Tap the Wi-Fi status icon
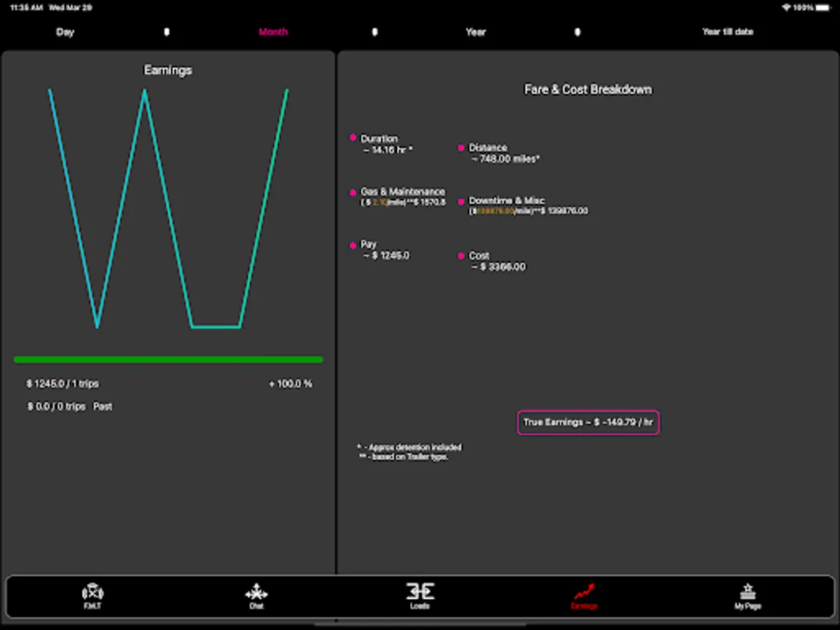The height and width of the screenshot is (630, 840). tap(786, 8)
